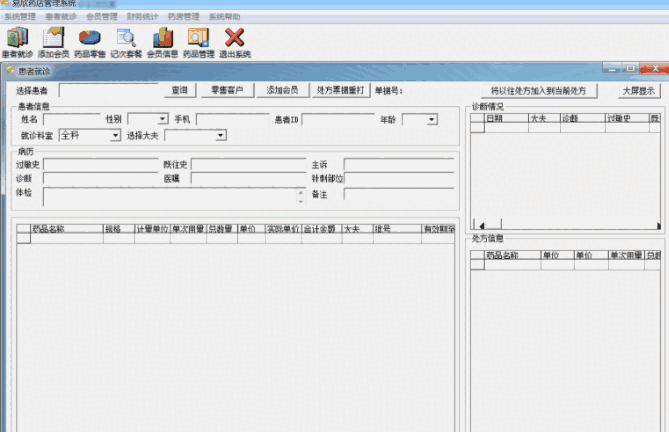Click 单次用量 header in 处方信息 table
Image resolution: width=669 pixels, height=432 pixels.
(626, 255)
